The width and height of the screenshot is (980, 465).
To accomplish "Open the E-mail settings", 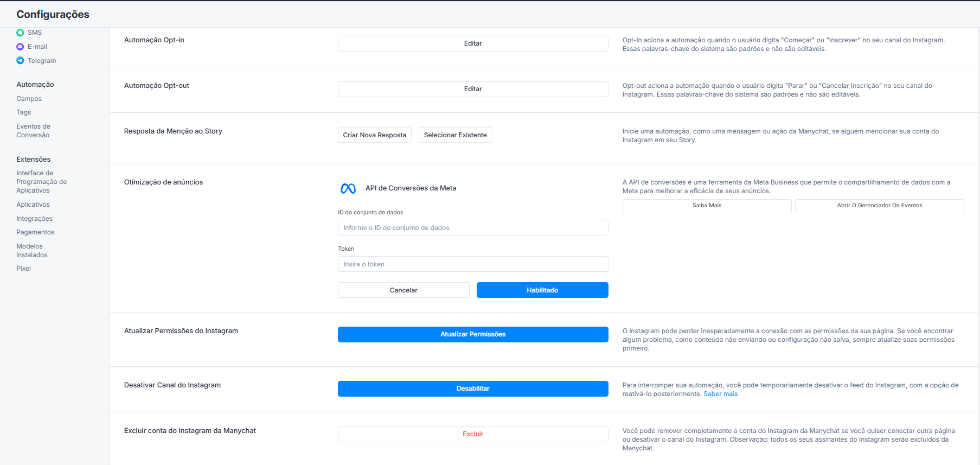I will (x=37, y=47).
